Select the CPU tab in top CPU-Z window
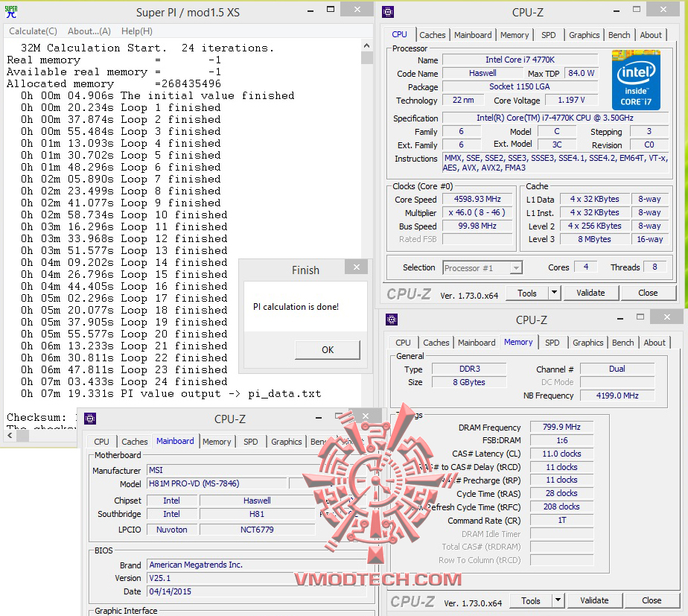The image size is (688, 616). coord(399,34)
